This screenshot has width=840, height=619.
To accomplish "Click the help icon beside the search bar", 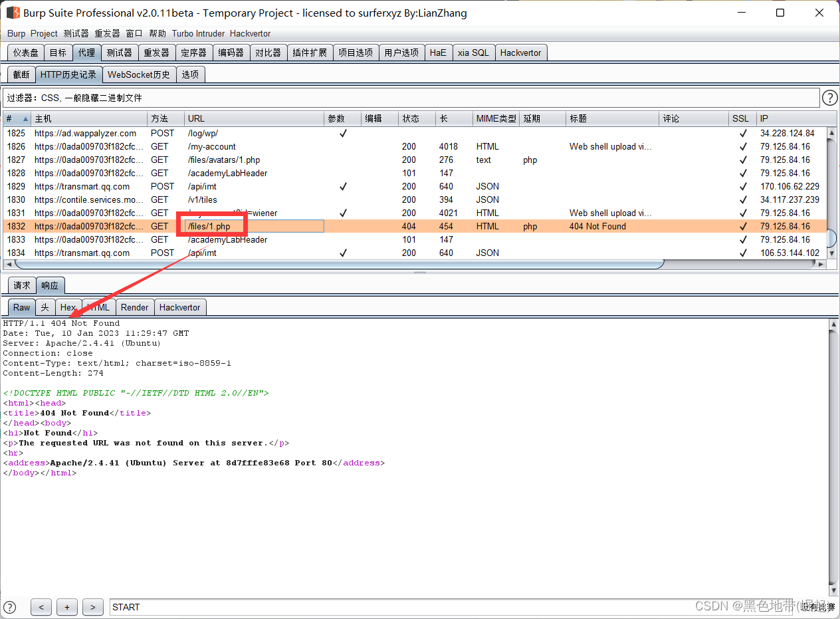I will 9,607.
